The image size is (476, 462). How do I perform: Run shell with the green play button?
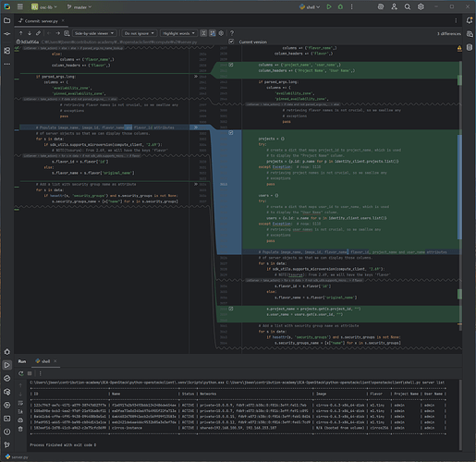[x=329, y=6]
